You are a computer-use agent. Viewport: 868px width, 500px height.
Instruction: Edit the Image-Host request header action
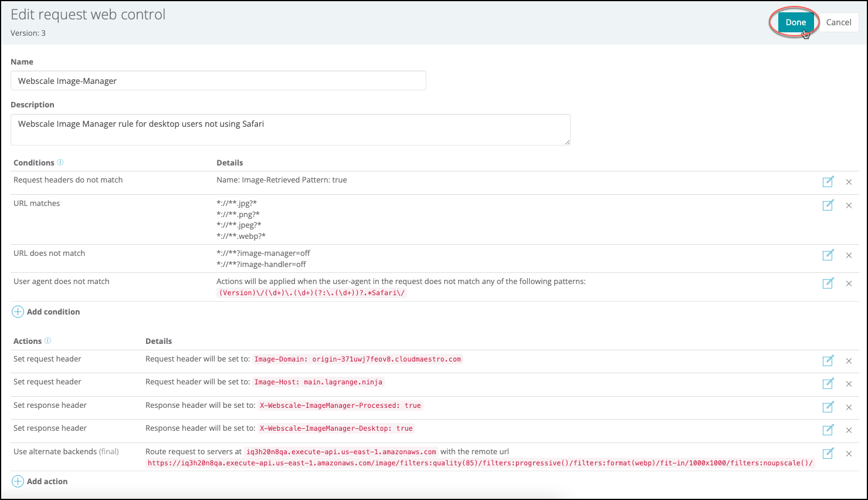pyautogui.click(x=828, y=384)
